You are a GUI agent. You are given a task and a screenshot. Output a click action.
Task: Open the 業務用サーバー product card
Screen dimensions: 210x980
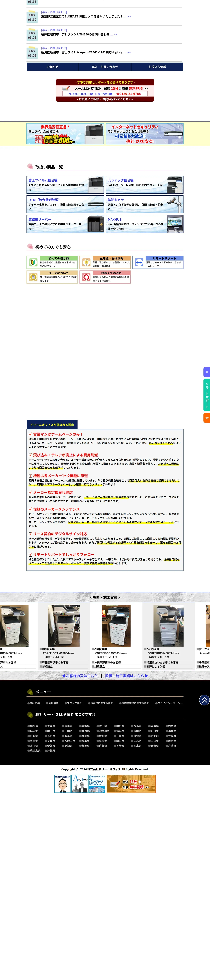(65, 224)
